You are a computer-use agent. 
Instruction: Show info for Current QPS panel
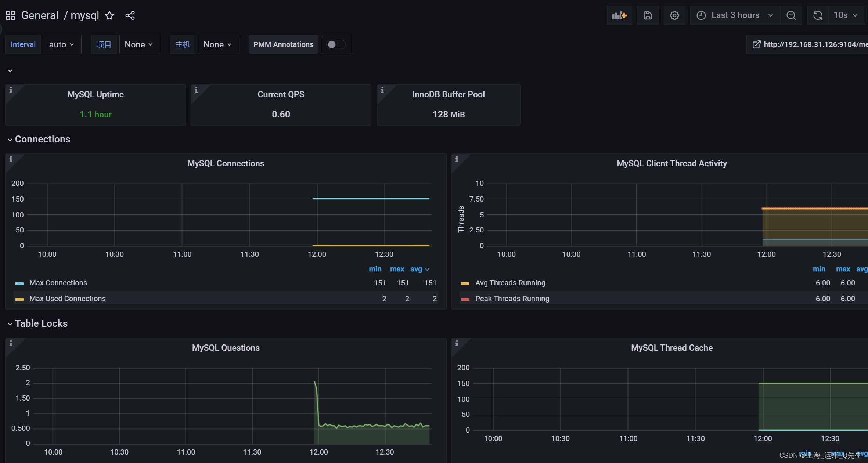pyautogui.click(x=197, y=90)
